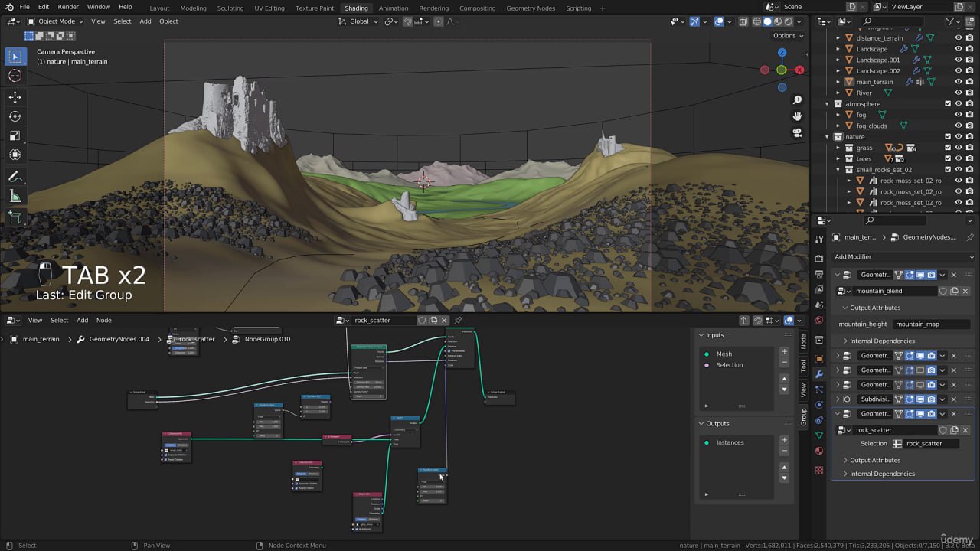980x551 pixels.
Task: Collapse the nature collection in the outliner
Action: (827, 137)
